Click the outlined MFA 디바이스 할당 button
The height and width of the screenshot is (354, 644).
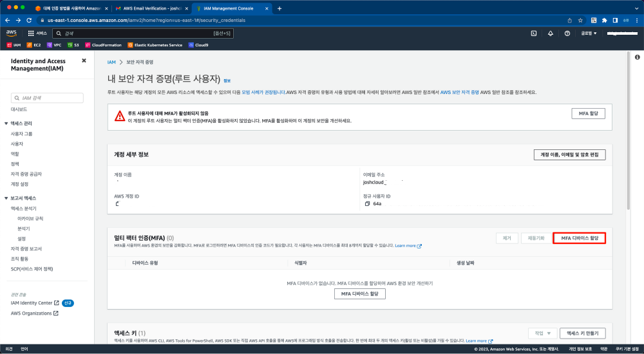pyautogui.click(x=580, y=238)
